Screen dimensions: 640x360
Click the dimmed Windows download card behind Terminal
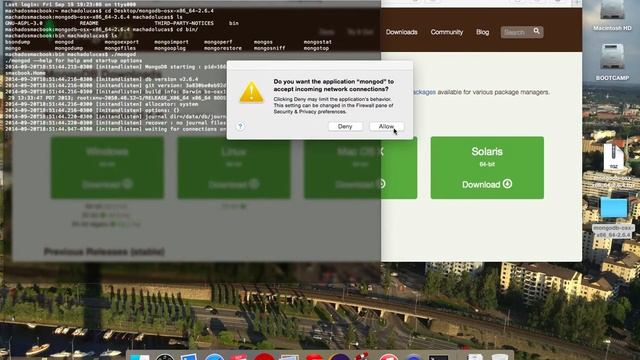coord(107,168)
